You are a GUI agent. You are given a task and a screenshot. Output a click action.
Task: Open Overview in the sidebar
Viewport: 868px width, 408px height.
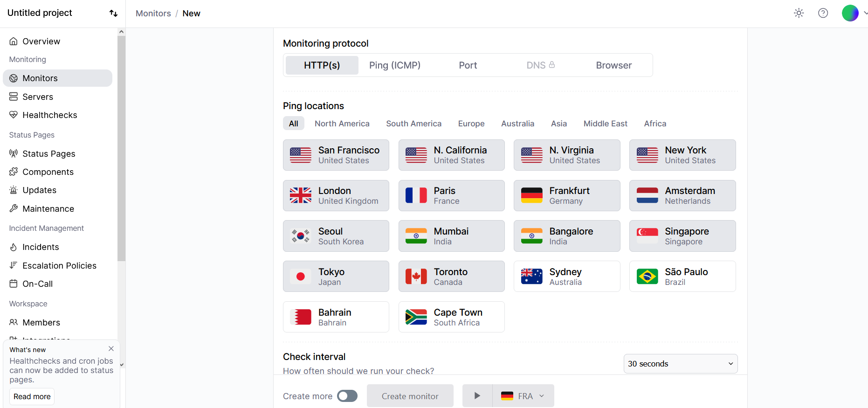click(x=57, y=41)
